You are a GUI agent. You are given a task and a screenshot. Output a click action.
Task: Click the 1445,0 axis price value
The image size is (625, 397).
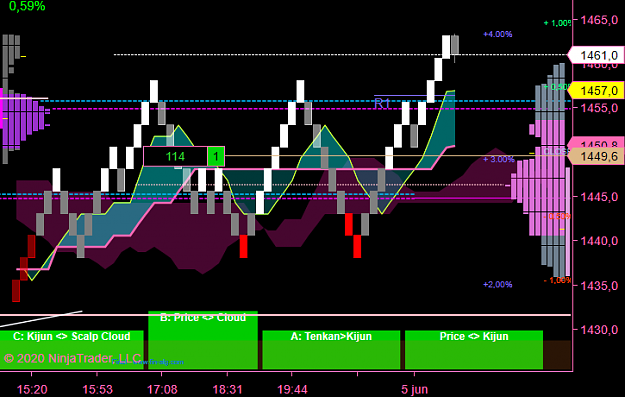click(x=599, y=197)
